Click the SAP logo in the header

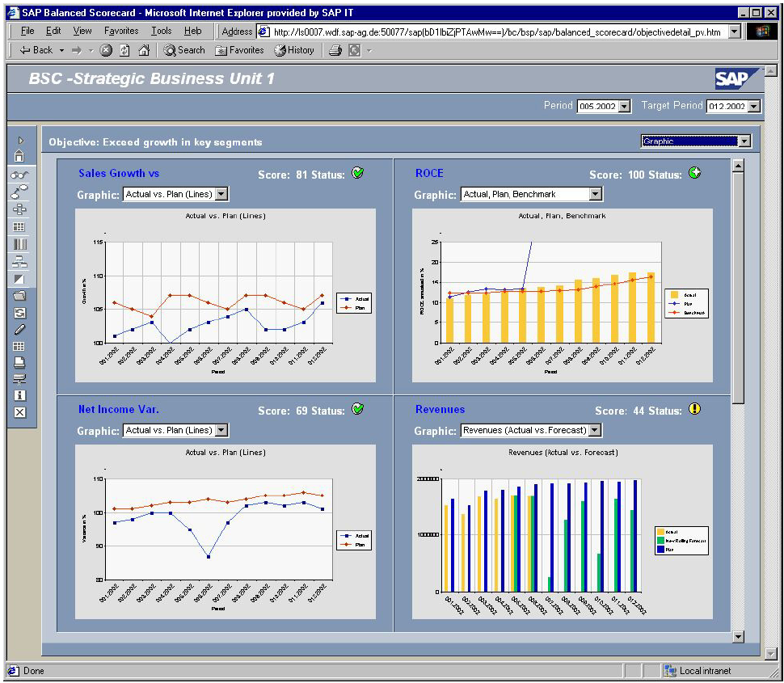tap(736, 78)
